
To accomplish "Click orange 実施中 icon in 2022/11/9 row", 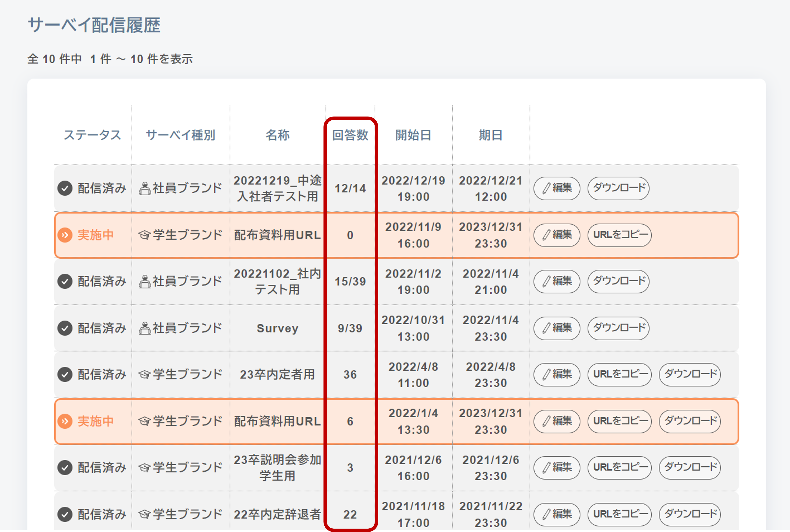I will tap(65, 235).
